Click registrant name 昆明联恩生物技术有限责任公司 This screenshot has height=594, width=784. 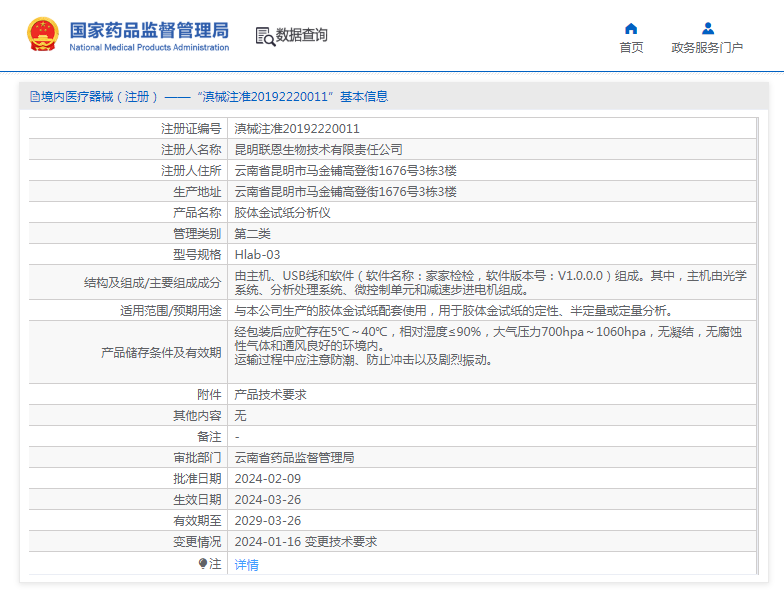318,150
